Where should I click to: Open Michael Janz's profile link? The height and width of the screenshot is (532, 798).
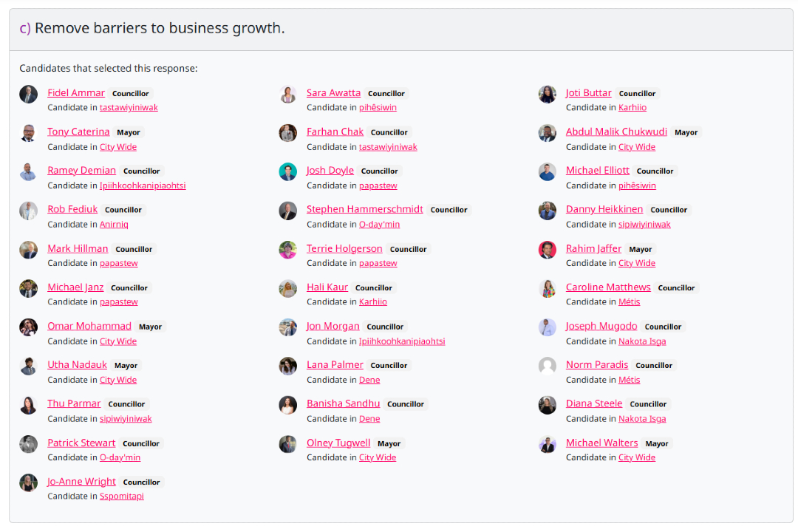point(75,287)
